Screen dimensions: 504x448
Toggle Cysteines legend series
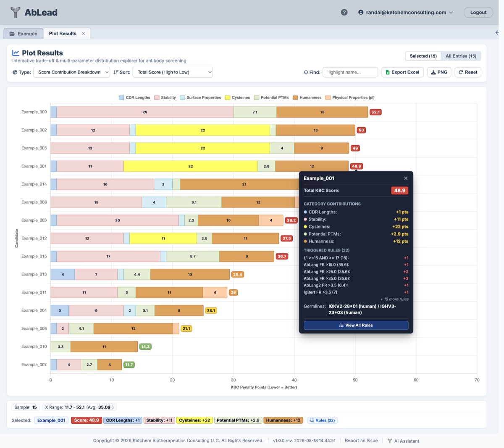tap(237, 97)
